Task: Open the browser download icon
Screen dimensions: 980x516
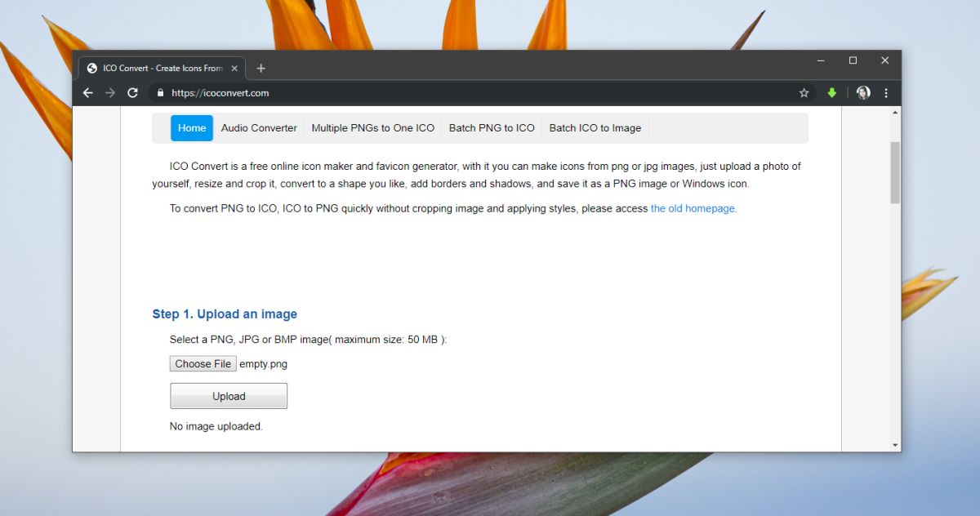Action: (831, 93)
